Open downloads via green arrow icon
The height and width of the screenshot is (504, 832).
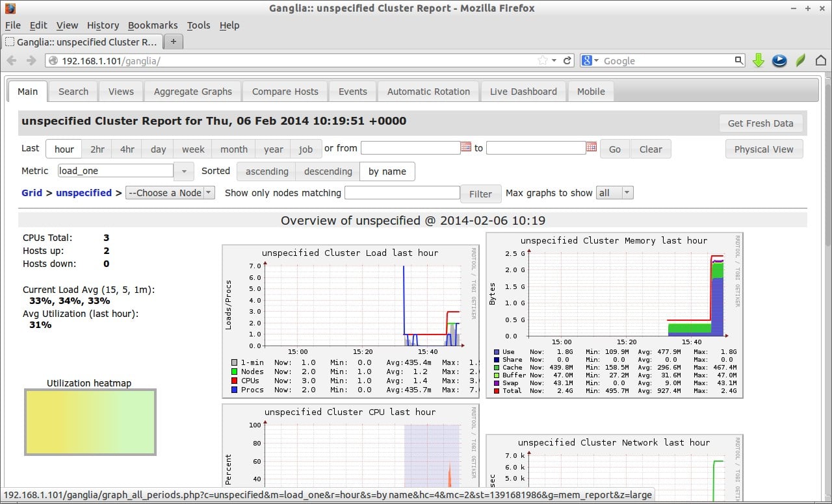point(758,60)
